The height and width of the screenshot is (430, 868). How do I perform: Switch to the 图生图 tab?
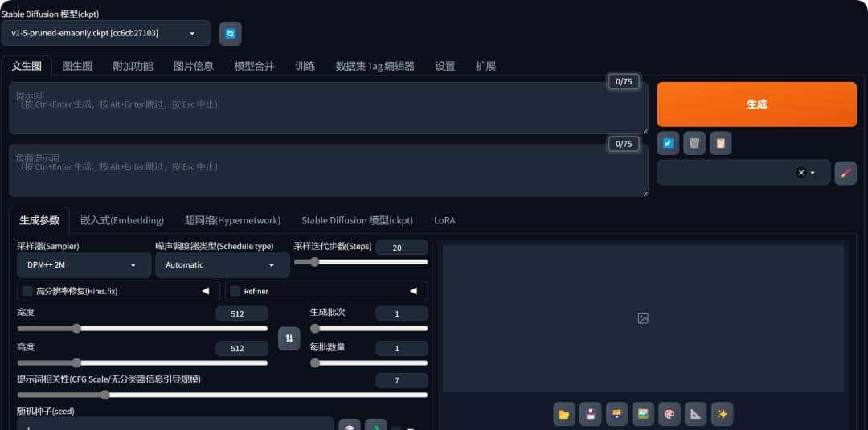click(x=77, y=66)
